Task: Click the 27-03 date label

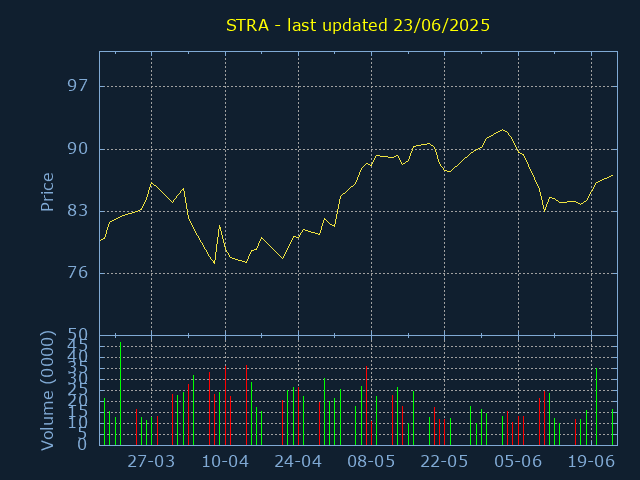Action: point(151,462)
